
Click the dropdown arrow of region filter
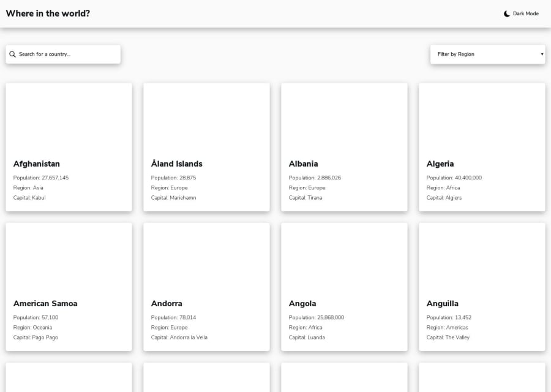click(x=542, y=54)
